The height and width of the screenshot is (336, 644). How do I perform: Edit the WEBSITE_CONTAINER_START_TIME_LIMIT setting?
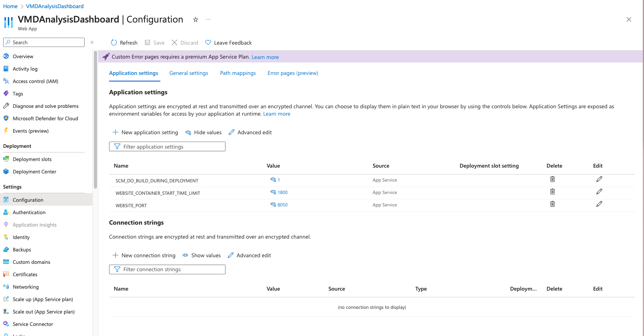click(x=599, y=191)
